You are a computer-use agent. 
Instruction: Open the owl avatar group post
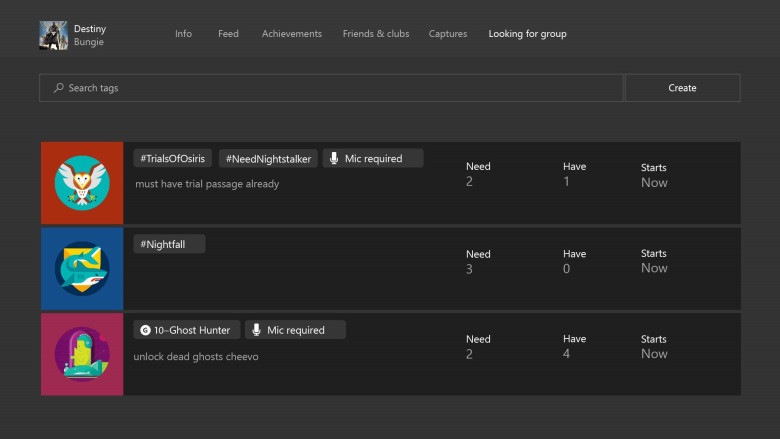tap(82, 183)
